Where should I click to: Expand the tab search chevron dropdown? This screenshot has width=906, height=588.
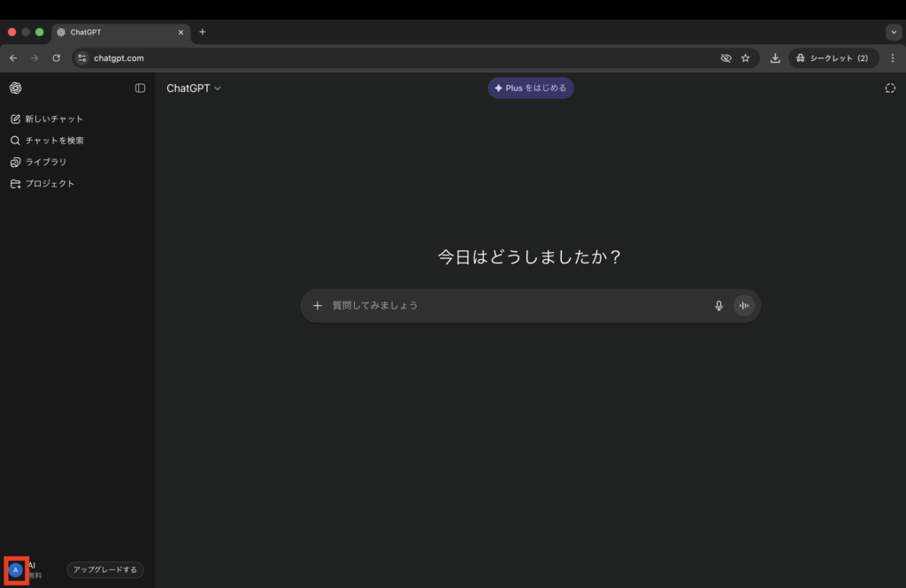coord(894,32)
